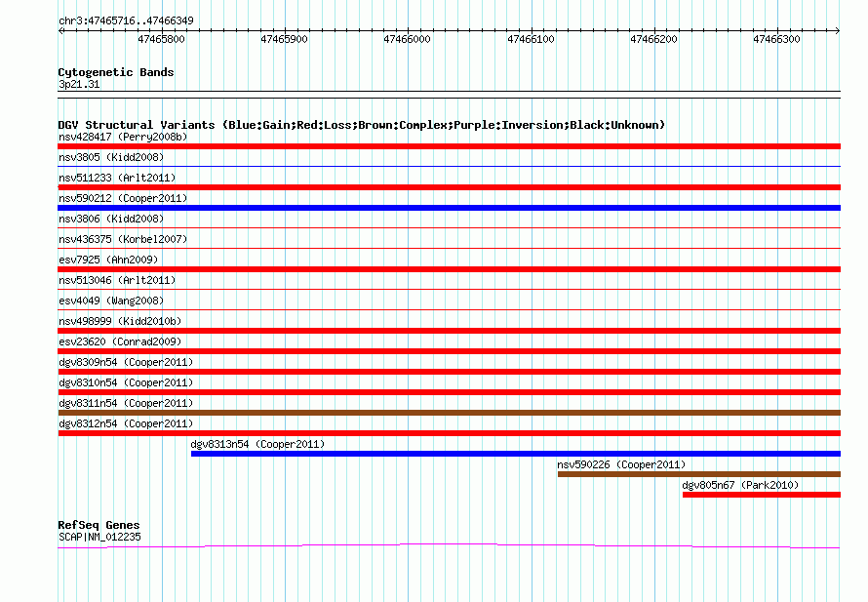Screen dimensions: 868x602
Task: Open nsv436375 (Korbel2007) label
Action: tap(123, 239)
